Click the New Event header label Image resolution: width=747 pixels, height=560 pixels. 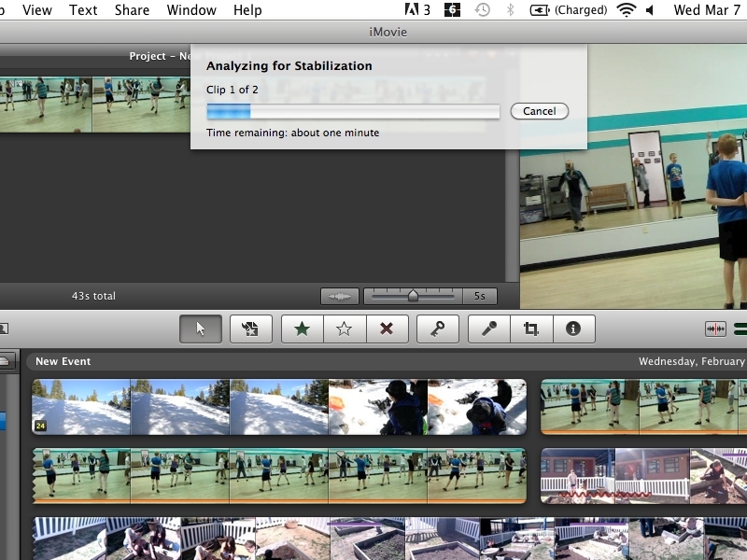tap(63, 361)
